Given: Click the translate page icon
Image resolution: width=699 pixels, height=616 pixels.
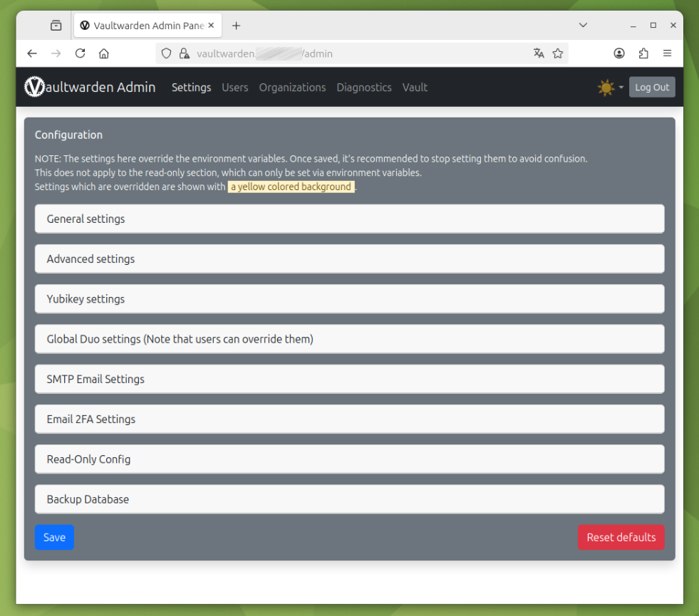Looking at the screenshot, I should click(539, 53).
